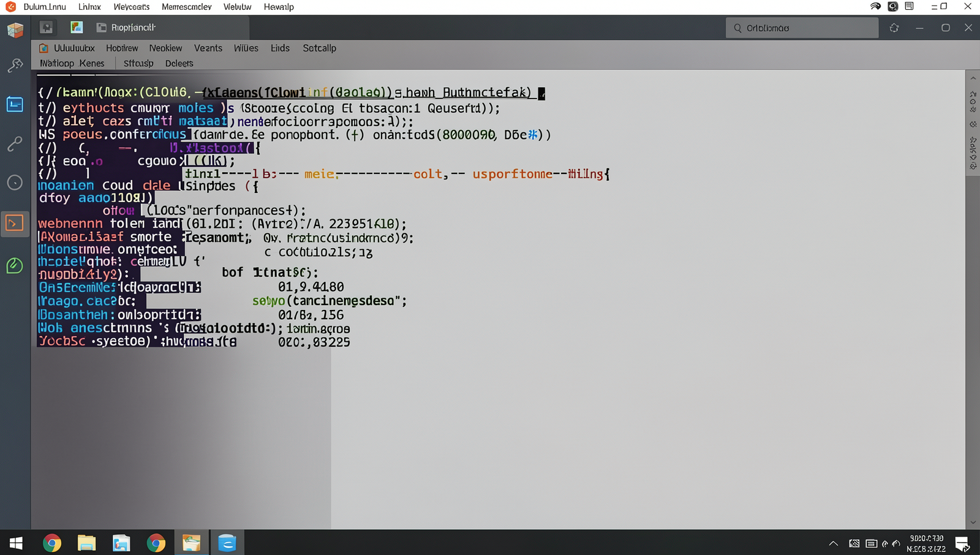
Task: Click scrollbar down arrow in editor
Action: (973, 523)
